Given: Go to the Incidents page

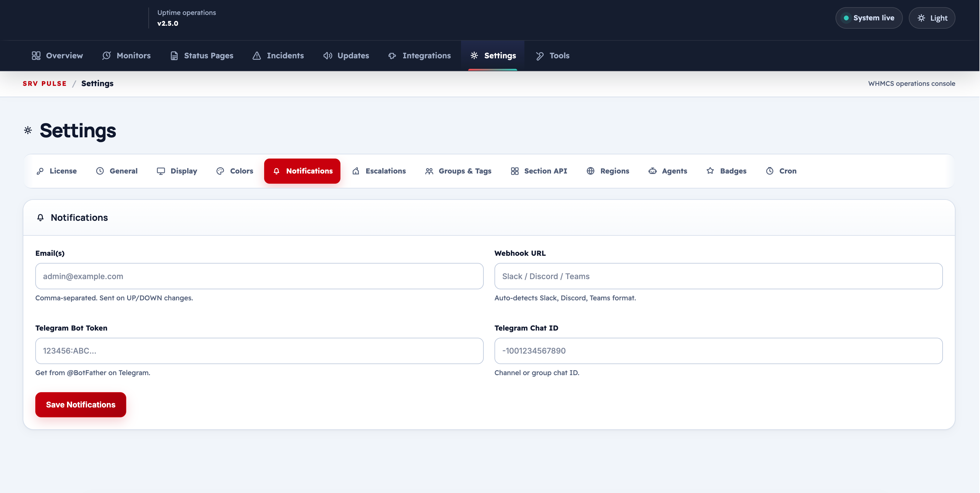Looking at the screenshot, I should (x=278, y=56).
